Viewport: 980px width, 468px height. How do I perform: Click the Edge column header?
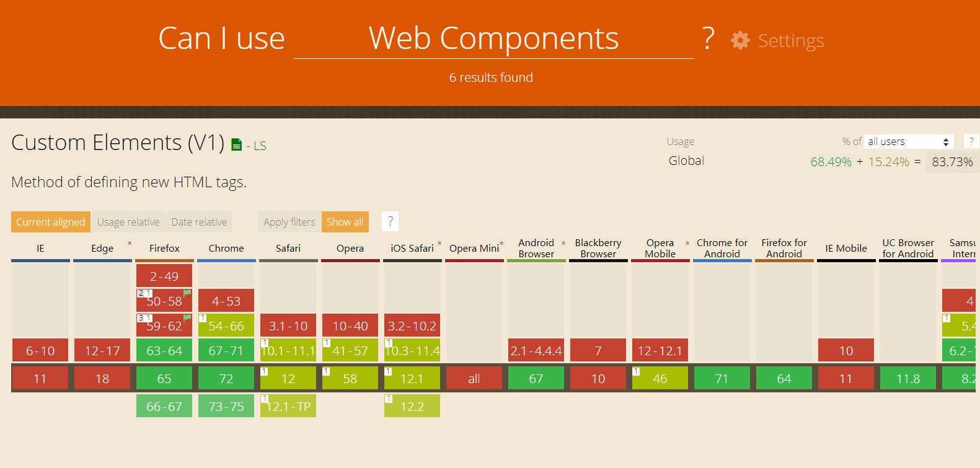[x=102, y=248]
